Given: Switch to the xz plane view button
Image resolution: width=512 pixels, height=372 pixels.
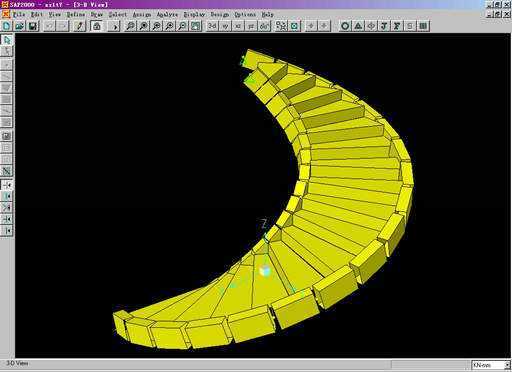Looking at the screenshot, I should pos(238,26).
